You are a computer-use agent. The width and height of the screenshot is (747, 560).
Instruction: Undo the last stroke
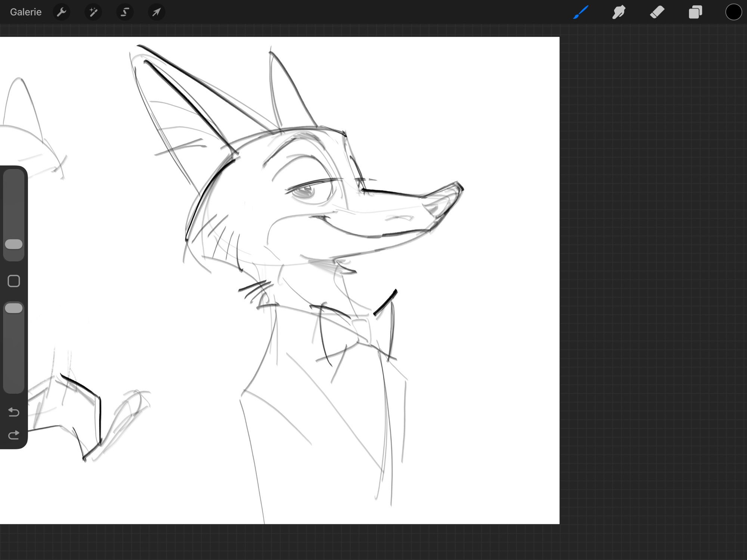coord(14,412)
